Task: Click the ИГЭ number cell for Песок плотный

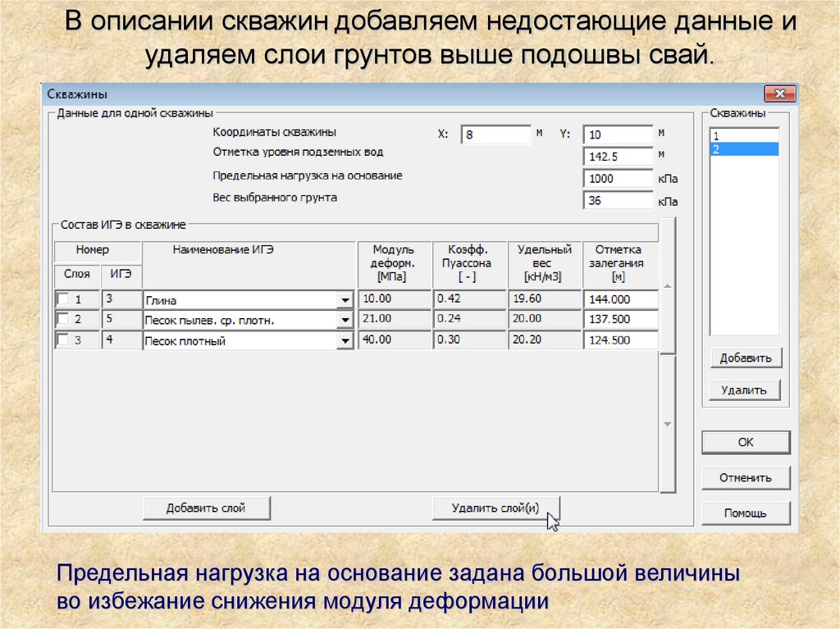Action: (121, 340)
